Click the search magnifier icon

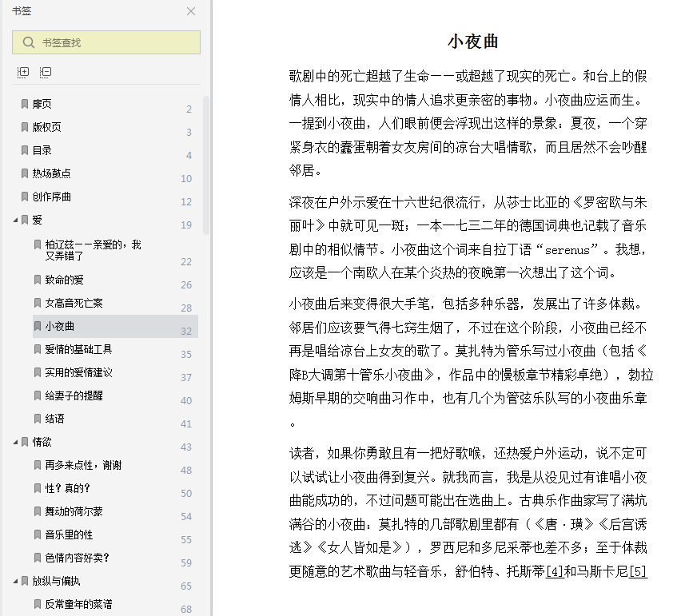click(29, 42)
